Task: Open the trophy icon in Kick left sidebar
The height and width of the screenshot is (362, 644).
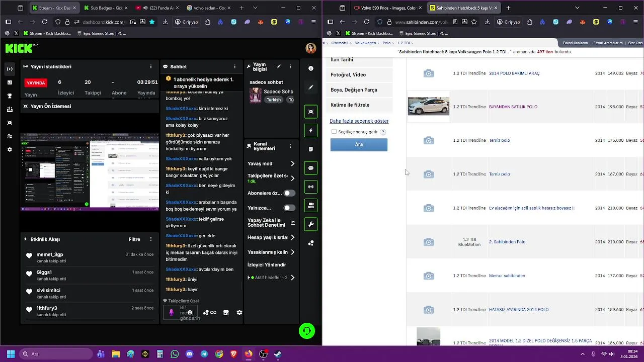Action: click(x=10, y=96)
